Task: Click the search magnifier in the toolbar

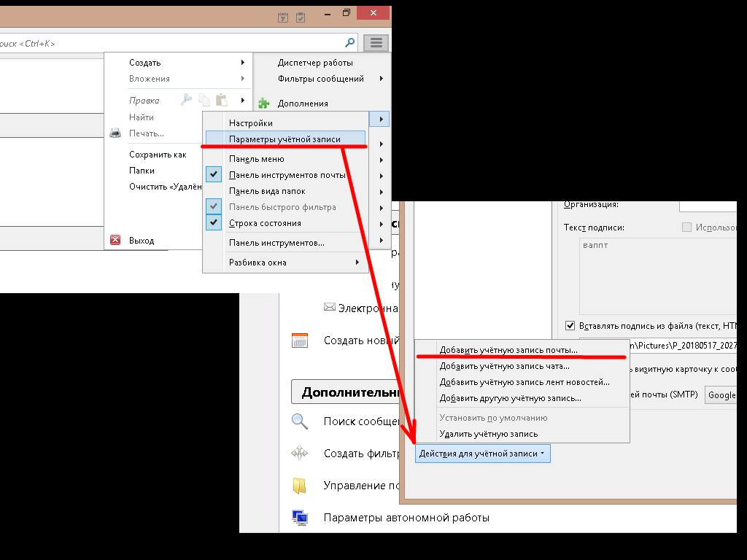Action: (350, 42)
